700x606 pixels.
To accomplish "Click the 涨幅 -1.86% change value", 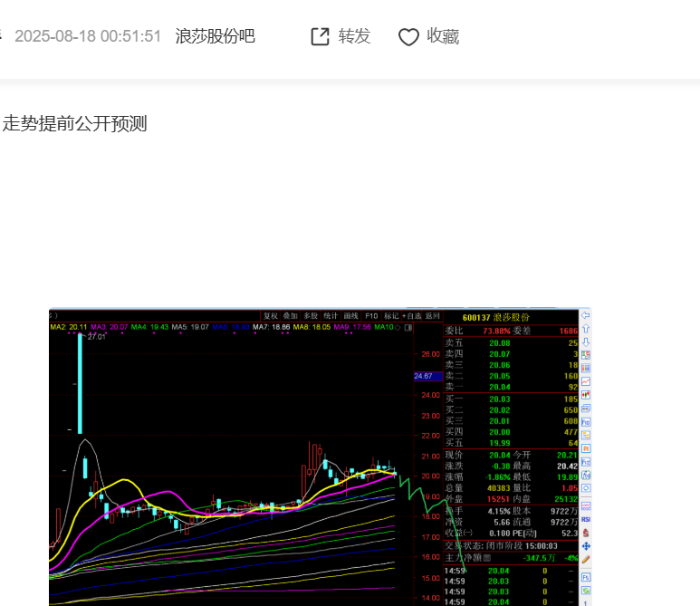I will pos(497,477).
